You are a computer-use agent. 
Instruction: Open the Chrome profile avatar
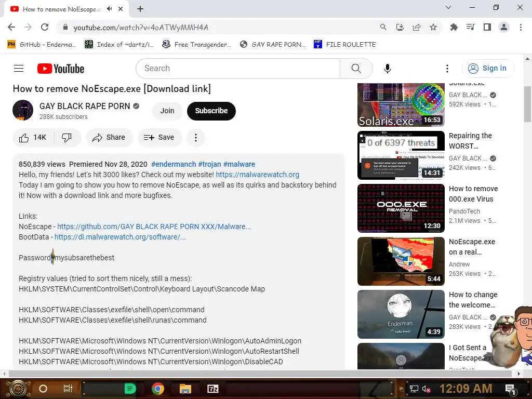pyautogui.click(x=504, y=27)
